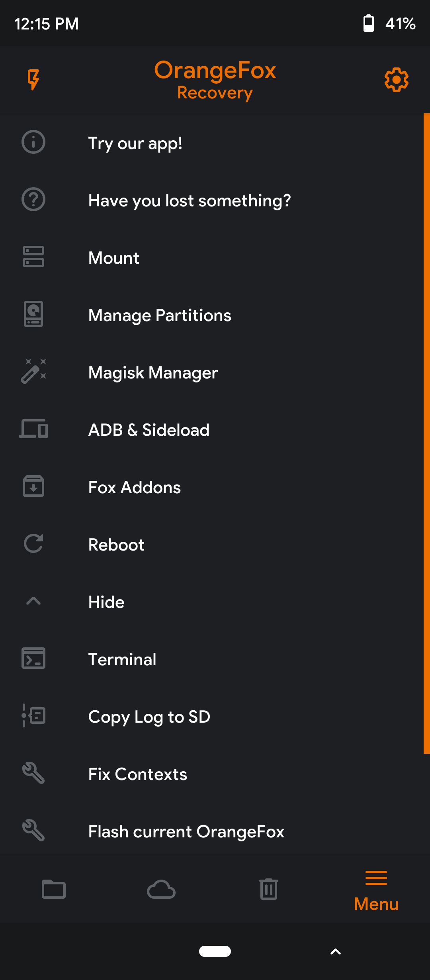Select the Menu tab
The height and width of the screenshot is (980, 430).
(x=376, y=891)
